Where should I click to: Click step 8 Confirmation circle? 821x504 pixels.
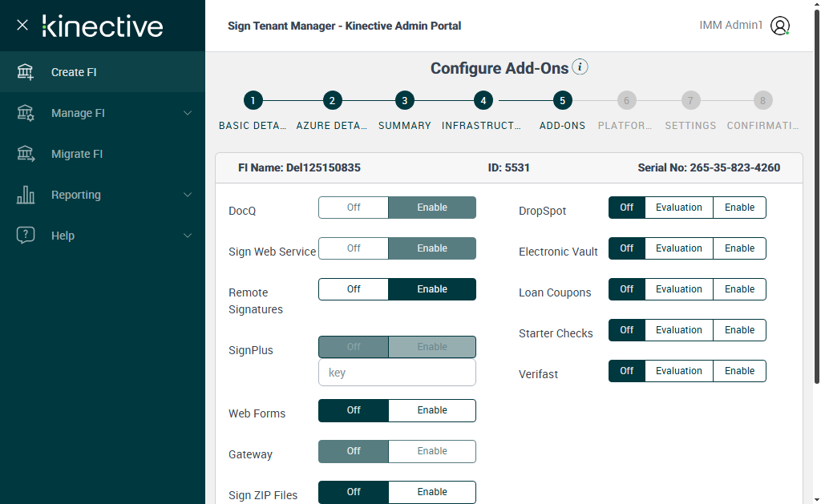point(762,100)
